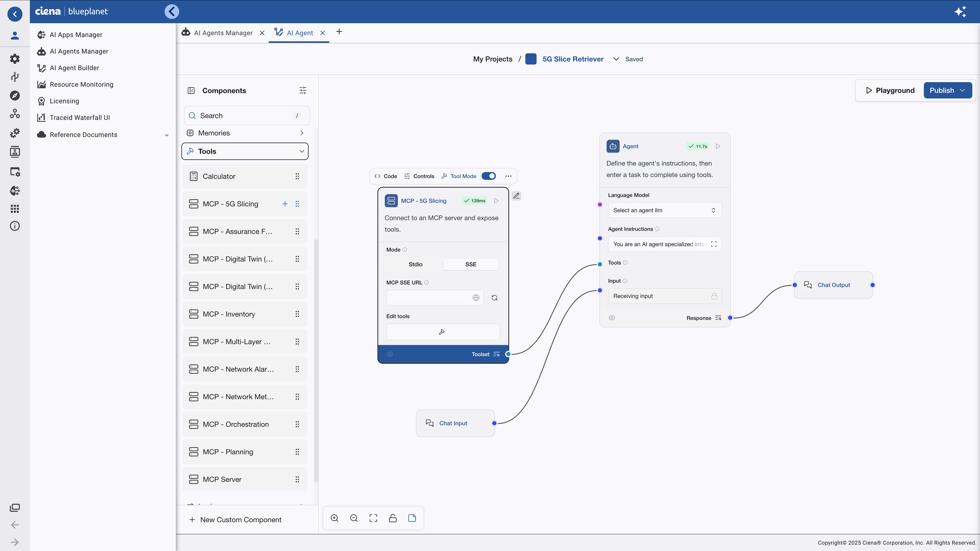Open Publish dropdown
This screenshot has width=980, height=551.
[948, 91]
